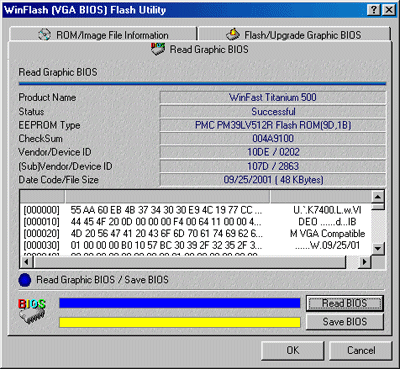Confirm with the OK button
Screen dimensions: 400x369
[293, 350]
